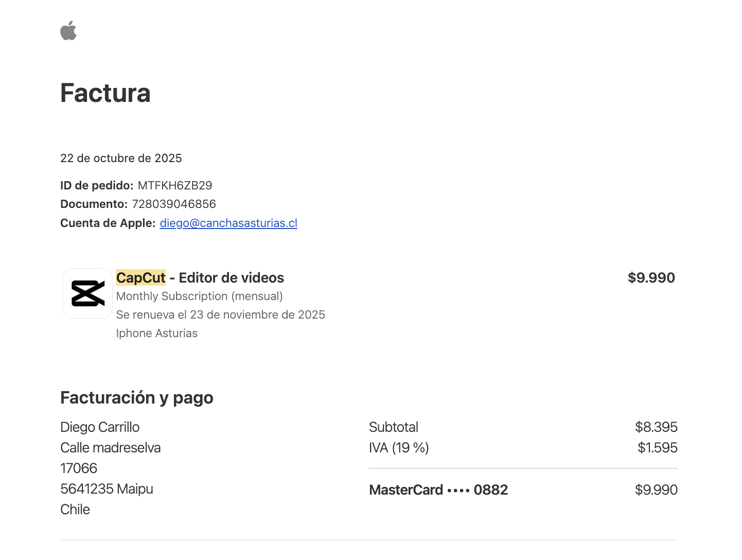The image size is (742, 560).
Task: Click the Apple logo at top
Action: (x=68, y=31)
